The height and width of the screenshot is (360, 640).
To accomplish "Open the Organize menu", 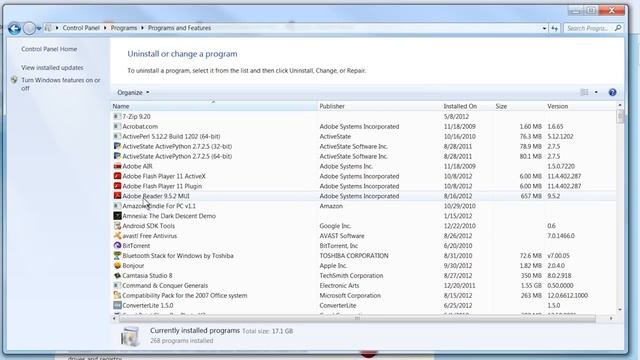I will 133,93.
